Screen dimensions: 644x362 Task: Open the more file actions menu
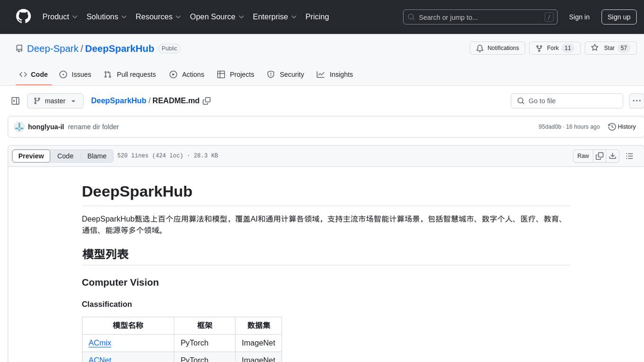click(637, 101)
